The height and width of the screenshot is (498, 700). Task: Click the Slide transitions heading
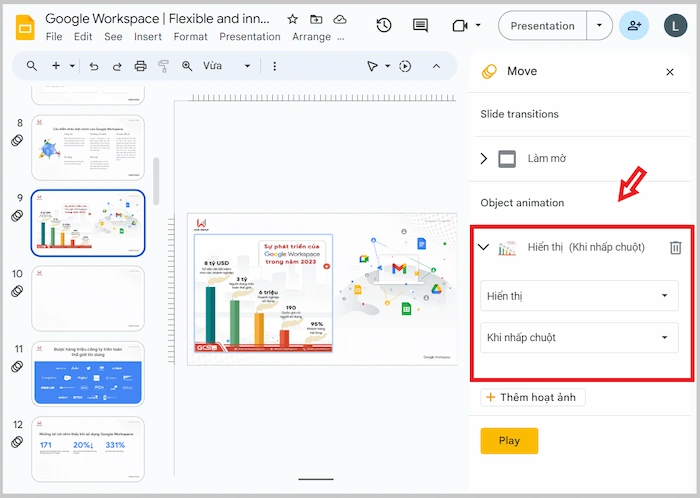point(519,114)
